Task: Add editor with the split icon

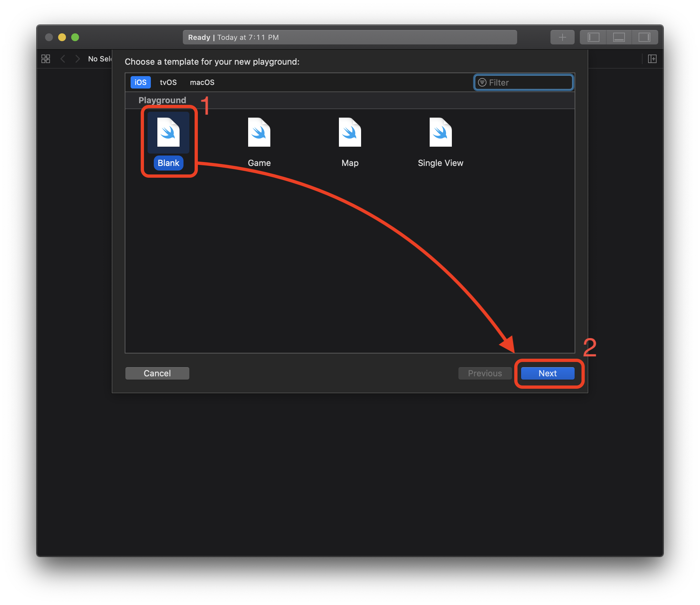Action: 652,59
